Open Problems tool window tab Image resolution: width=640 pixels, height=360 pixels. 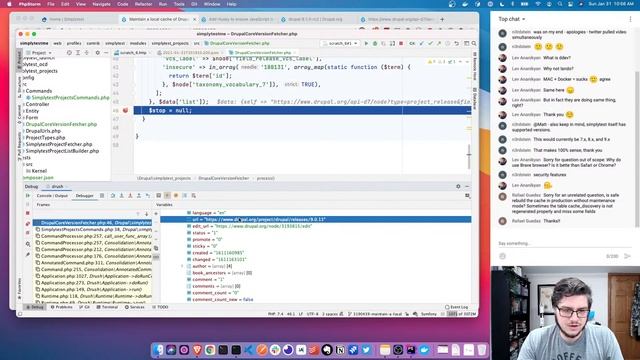(61, 307)
